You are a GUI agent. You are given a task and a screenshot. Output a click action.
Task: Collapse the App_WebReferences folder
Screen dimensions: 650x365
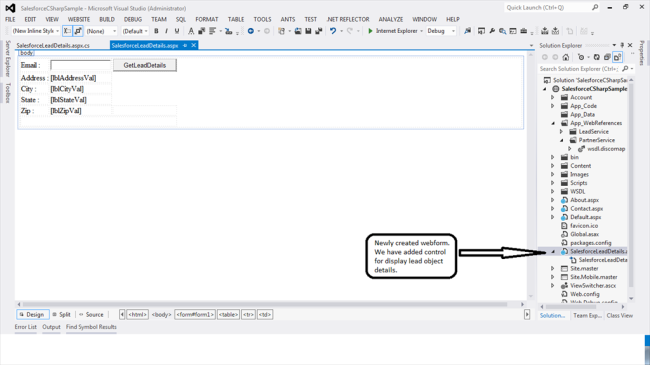(553, 123)
